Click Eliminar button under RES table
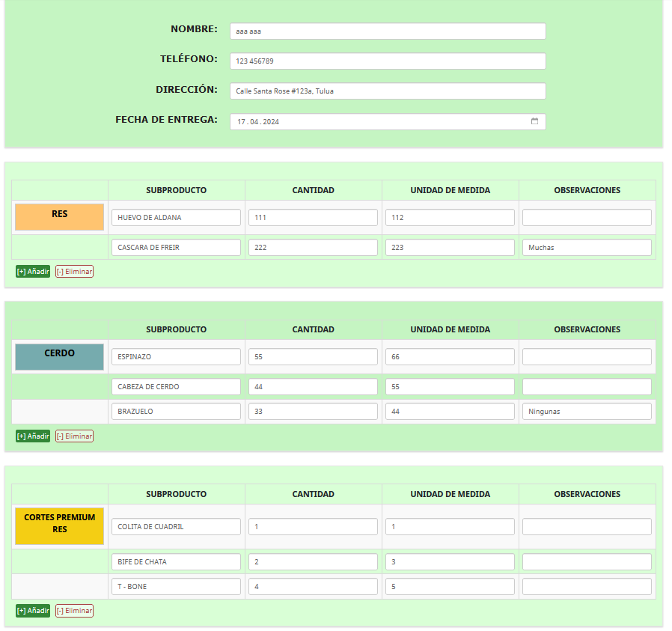 pos(74,272)
